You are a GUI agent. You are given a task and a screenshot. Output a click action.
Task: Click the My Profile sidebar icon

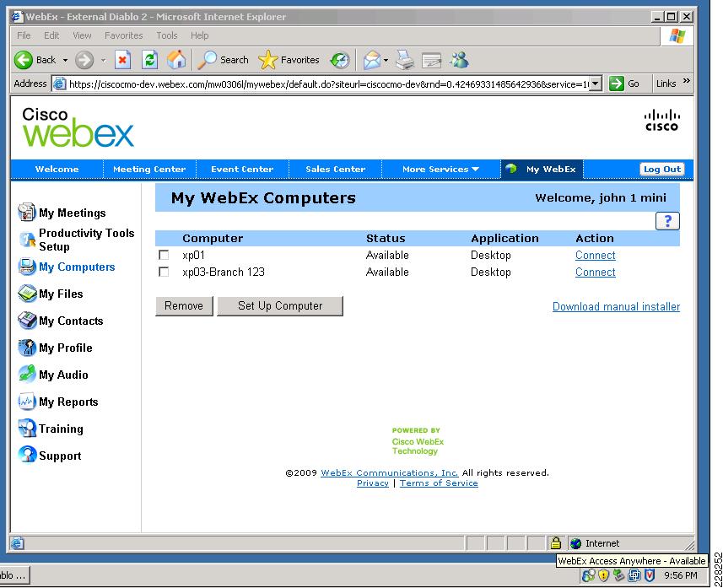[27, 348]
